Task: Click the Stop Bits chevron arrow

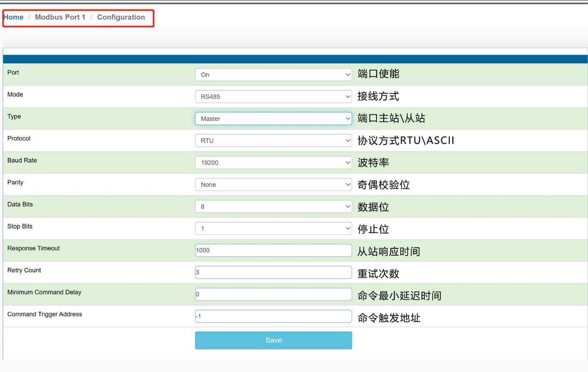Action: pyautogui.click(x=348, y=228)
